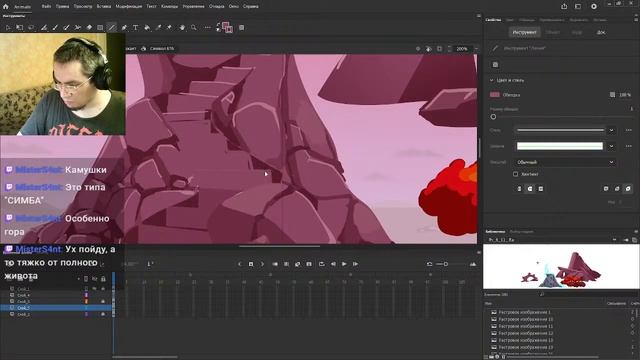Click the insert keyframe button
Screen dimensions: 640x360
pos(251,264)
